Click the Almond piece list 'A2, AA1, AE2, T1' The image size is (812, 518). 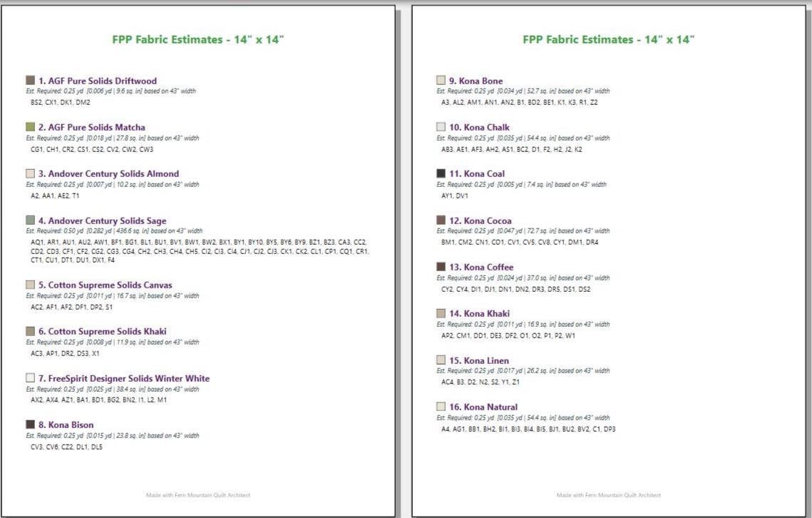tap(55, 196)
